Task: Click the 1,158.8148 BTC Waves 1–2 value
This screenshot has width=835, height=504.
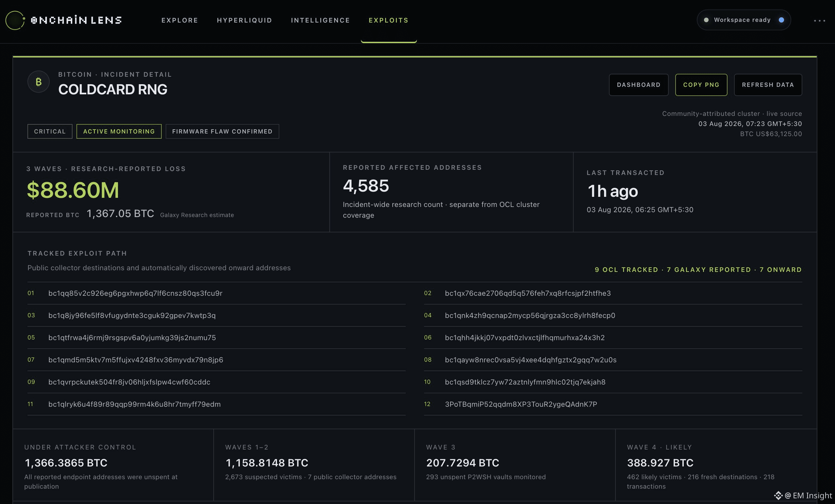Action: pos(267,463)
